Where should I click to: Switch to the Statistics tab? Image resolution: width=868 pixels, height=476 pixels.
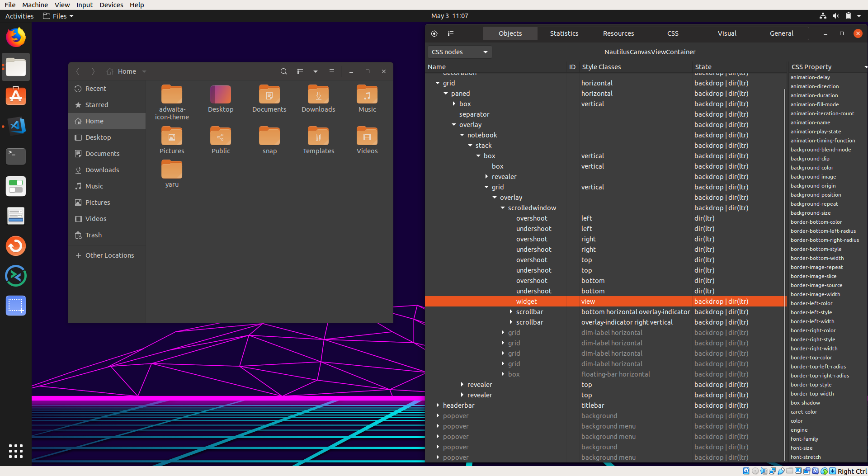[x=564, y=33]
